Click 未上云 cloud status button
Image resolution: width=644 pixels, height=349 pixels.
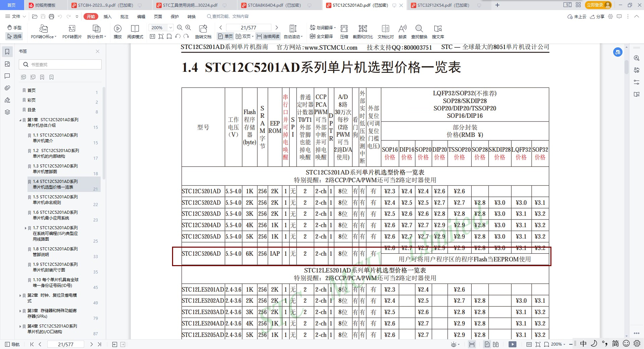coord(577,16)
